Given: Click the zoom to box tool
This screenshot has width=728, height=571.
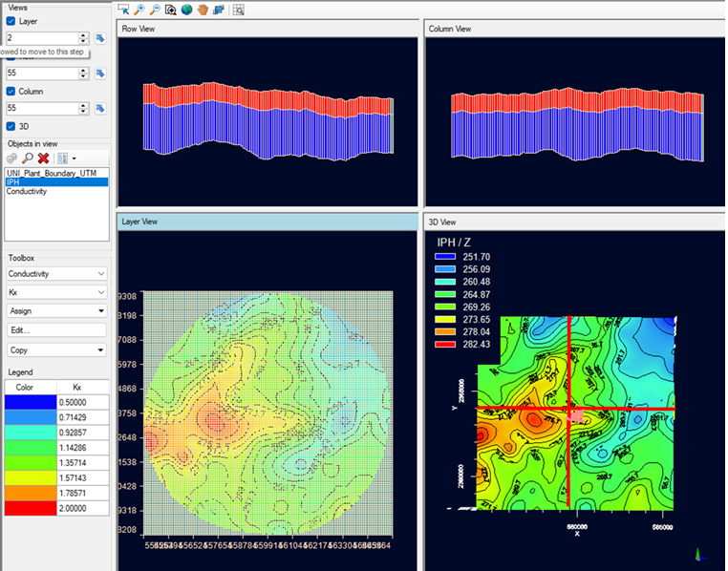Looking at the screenshot, I should 170,10.
